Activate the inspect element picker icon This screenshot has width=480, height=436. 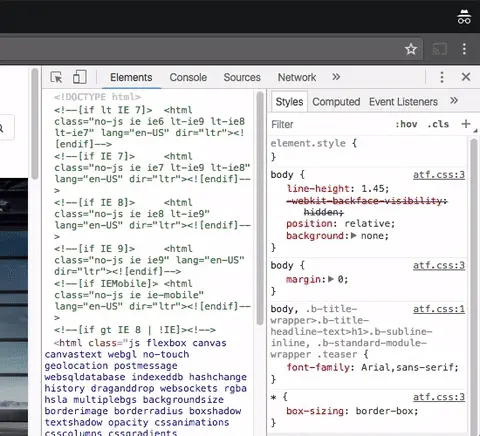56,77
